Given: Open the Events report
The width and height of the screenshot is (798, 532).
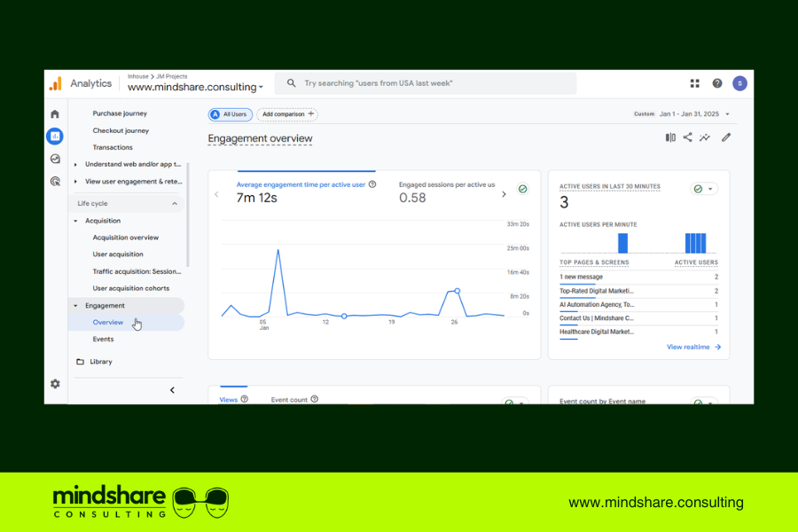Looking at the screenshot, I should tap(103, 339).
